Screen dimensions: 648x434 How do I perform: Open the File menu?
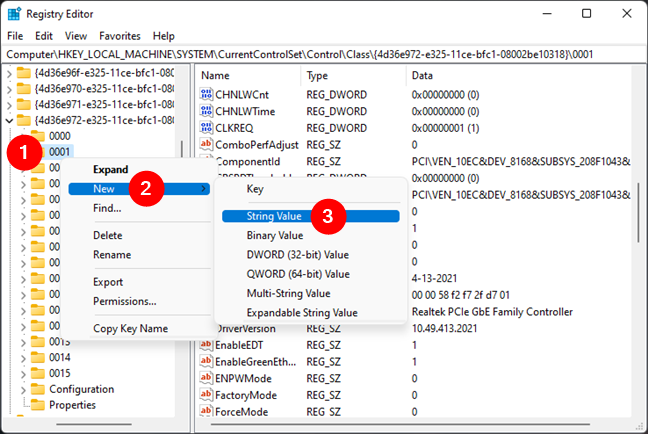point(15,36)
